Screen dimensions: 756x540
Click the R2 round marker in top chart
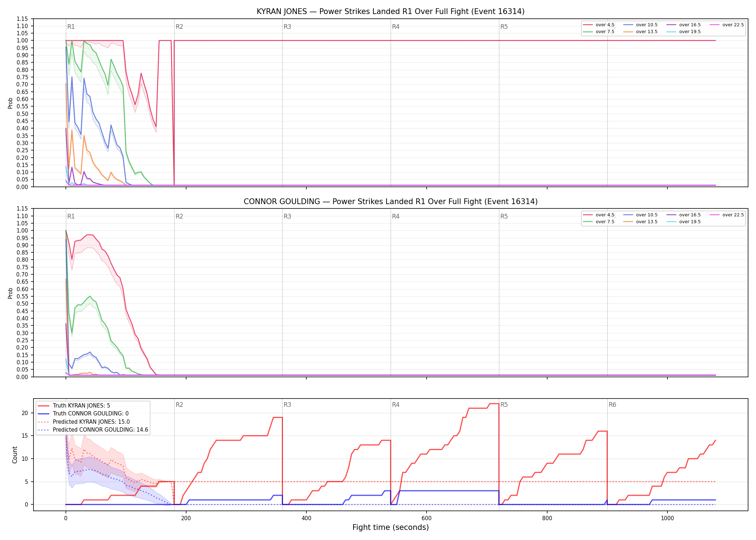coord(179,27)
